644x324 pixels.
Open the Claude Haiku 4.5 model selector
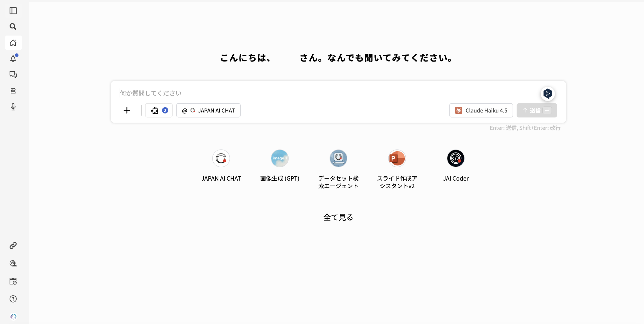[481, 110]
